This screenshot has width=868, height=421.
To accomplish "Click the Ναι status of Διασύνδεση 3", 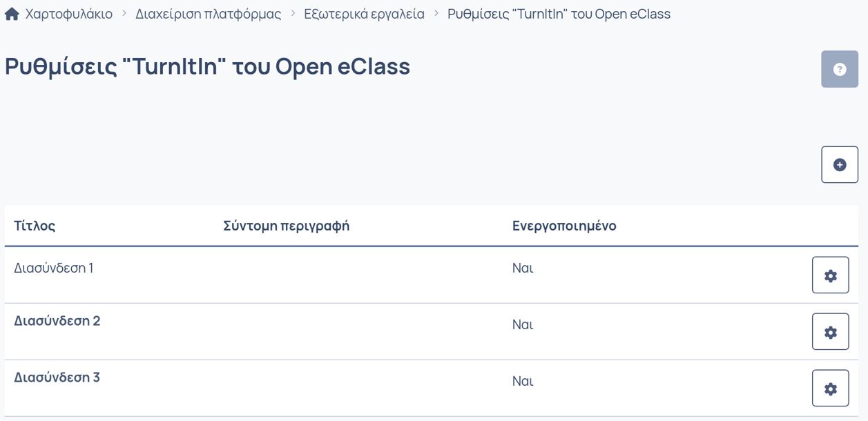I will tap(523, 381).
